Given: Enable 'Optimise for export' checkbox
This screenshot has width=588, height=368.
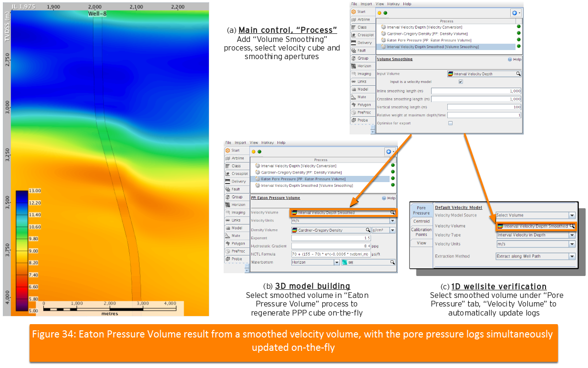Looking at the screenshot, I should click(x=450, y=123).
